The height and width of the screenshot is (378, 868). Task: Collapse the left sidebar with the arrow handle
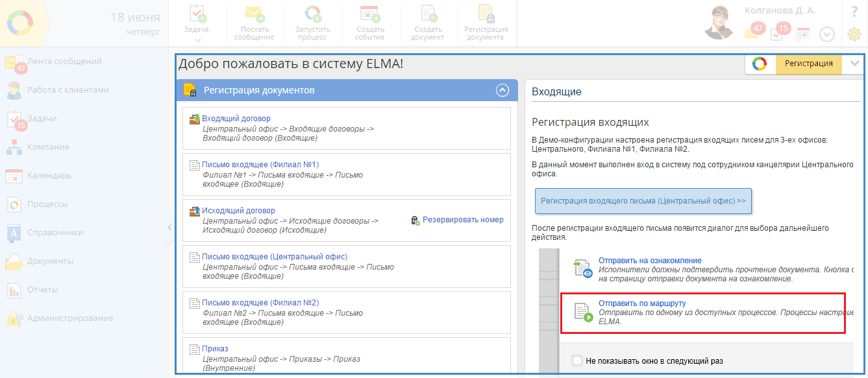point(169,227)
